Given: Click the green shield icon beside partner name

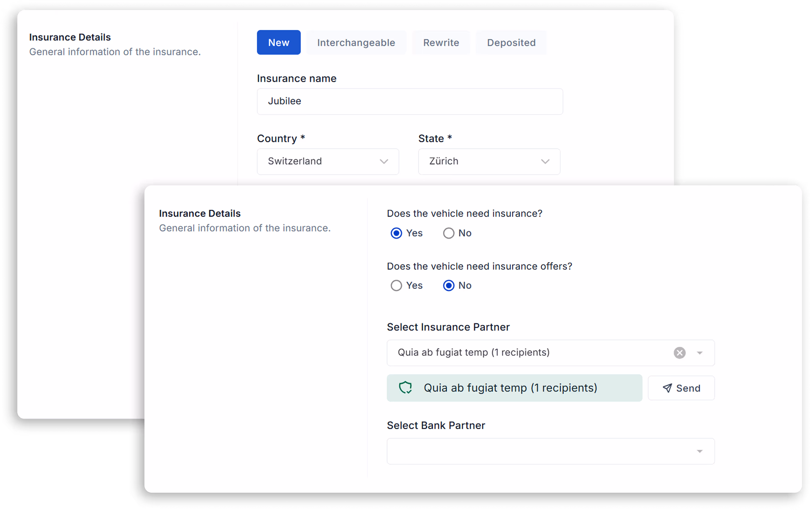Looking at the screenshot, I should coord(405,388).
